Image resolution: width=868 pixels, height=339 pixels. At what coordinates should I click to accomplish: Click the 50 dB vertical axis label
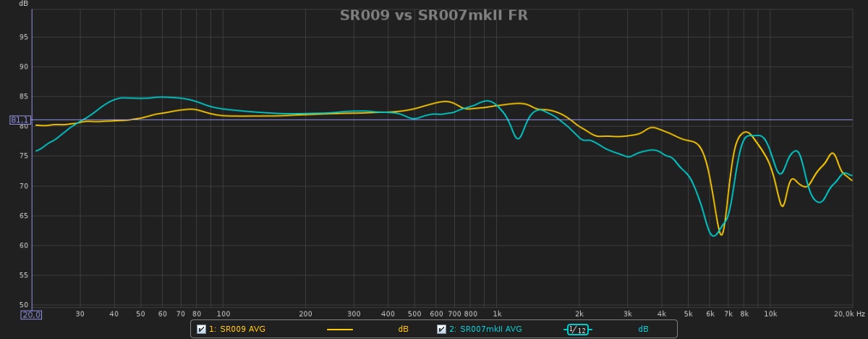(24, 305)
